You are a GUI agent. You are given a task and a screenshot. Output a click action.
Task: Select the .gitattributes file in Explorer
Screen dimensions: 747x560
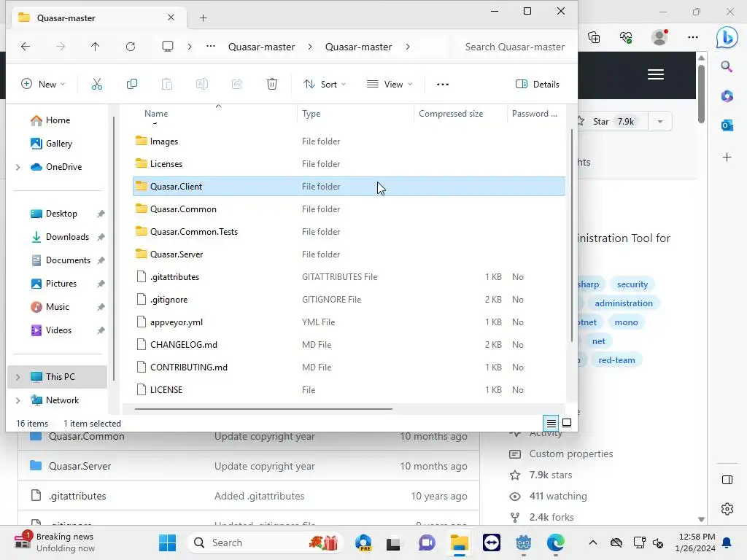(349, 277)
